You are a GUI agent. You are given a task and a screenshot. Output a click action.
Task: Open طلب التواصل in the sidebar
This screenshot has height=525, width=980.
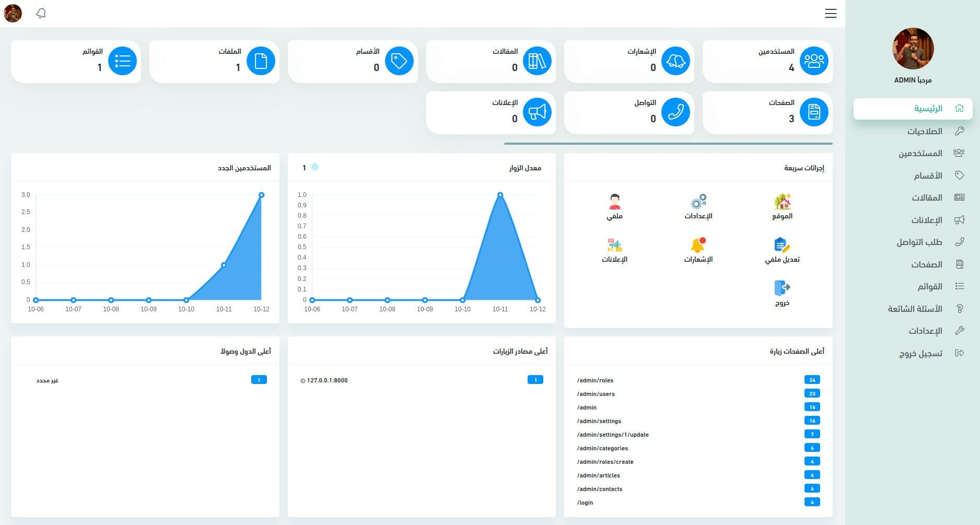[x=913, y=242]
